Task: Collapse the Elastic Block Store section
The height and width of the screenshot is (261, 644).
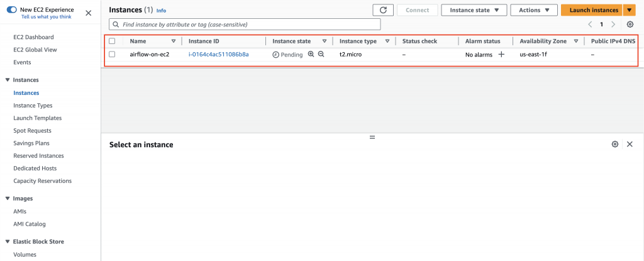Action: coord(8,242)
